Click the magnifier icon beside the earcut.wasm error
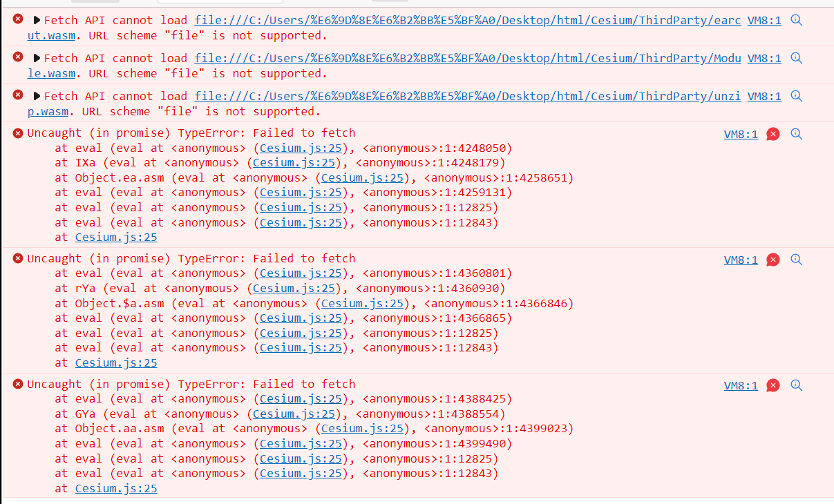Viewport: 834px width, 504px height. point(796,21)
